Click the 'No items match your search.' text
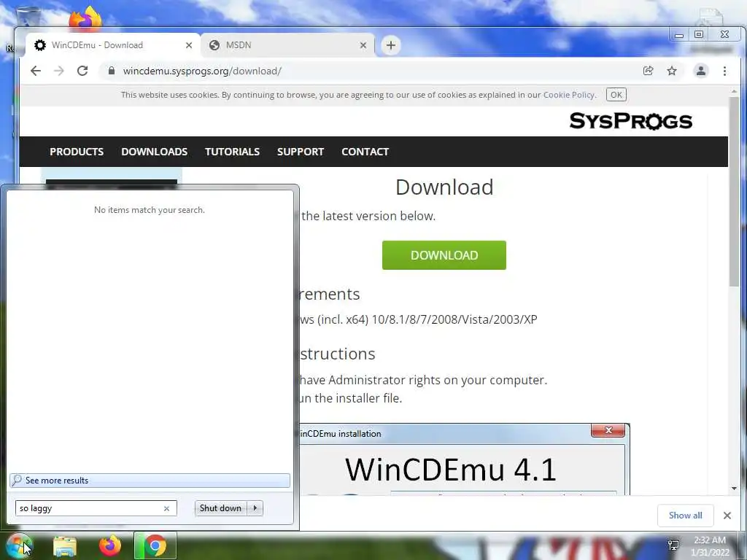 point(150,210)
